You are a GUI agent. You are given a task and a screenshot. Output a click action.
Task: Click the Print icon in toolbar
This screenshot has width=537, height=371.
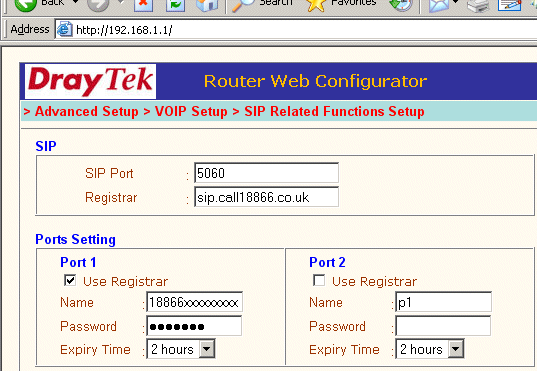tap(478, 5)
